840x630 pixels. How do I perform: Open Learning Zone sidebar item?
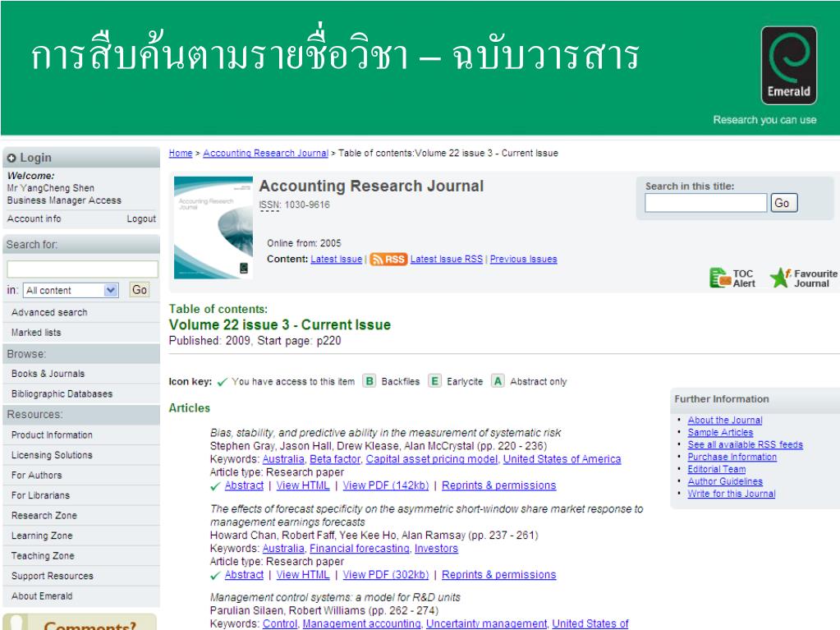click(x=42, y=536)
